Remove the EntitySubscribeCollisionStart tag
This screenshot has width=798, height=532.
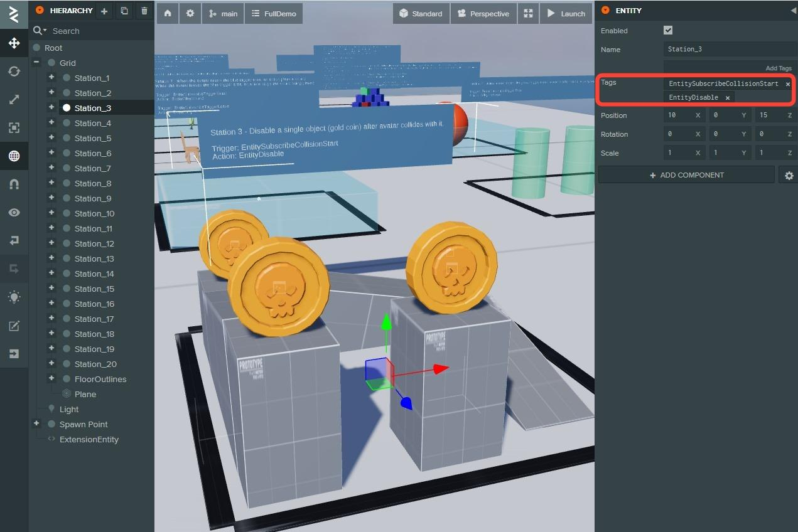787,84
